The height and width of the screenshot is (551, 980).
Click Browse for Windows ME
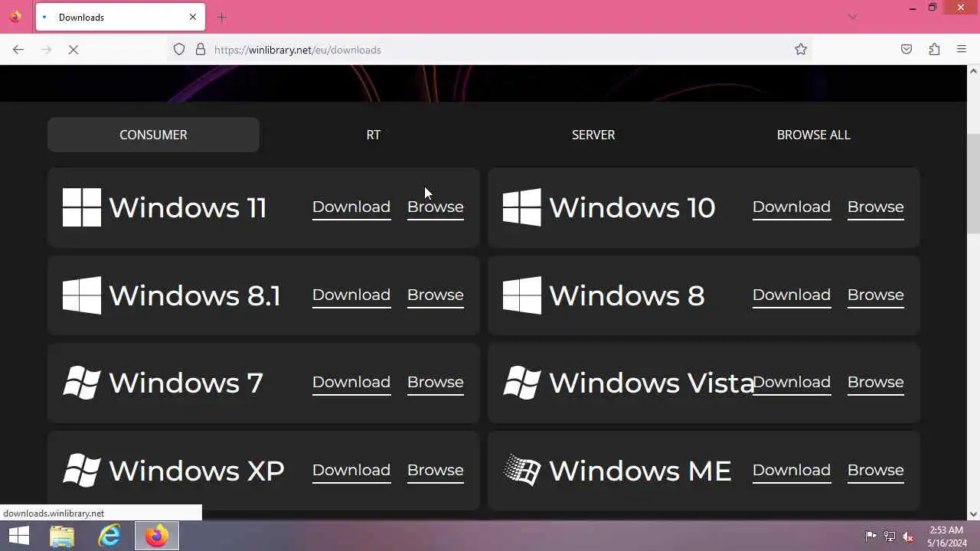tap(875, 471)
